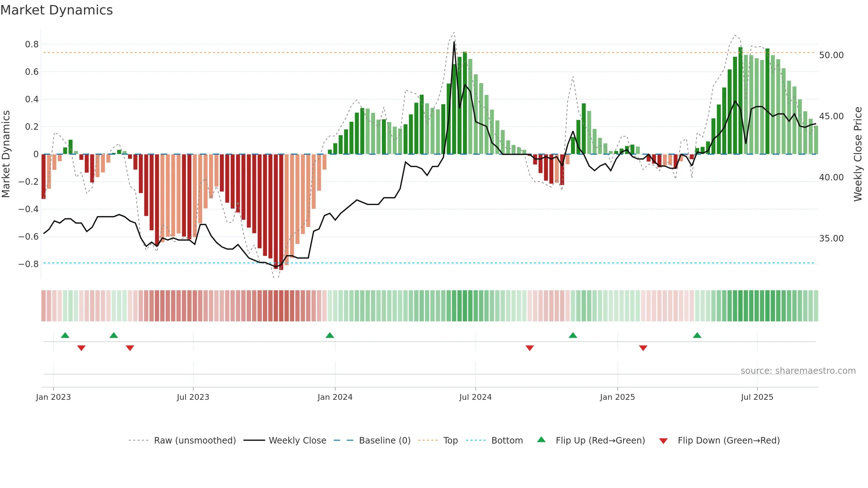The image size is (868, 488).
Task: Click the 0.2 left axis tick label
Action: (x=32, y=127)
